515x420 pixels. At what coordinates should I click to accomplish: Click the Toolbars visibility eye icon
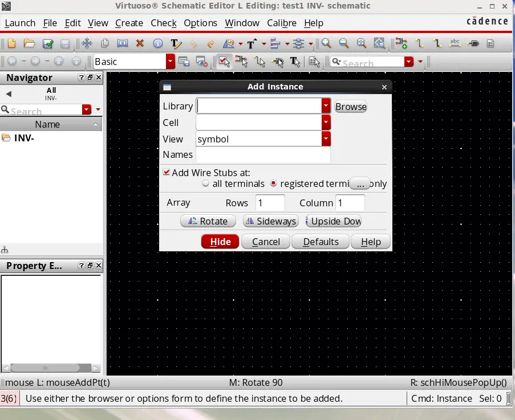tap(201, 62)
